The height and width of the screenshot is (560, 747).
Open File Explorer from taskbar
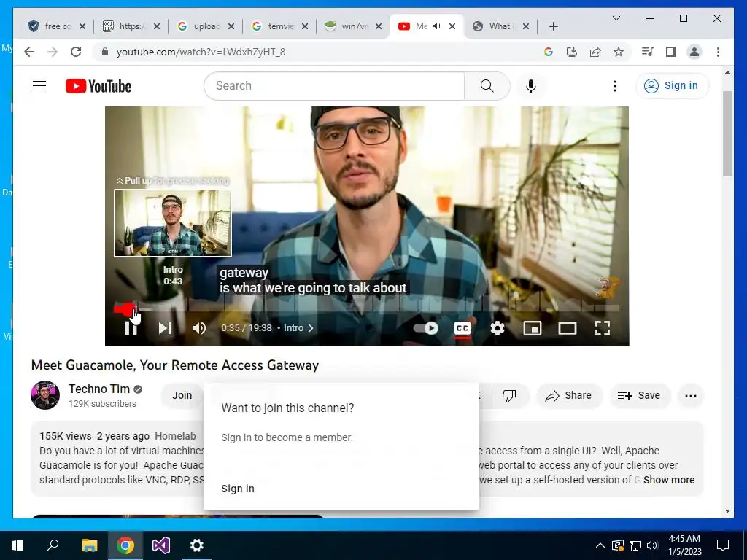click(x=89, y=545)
